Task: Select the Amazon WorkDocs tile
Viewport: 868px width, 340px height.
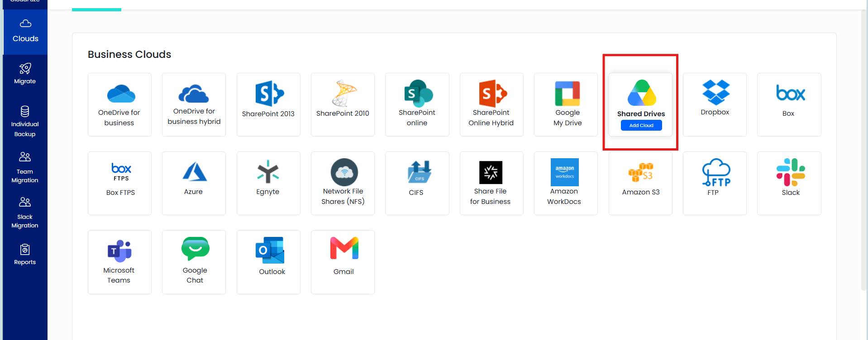Action: tap(566, 183)
